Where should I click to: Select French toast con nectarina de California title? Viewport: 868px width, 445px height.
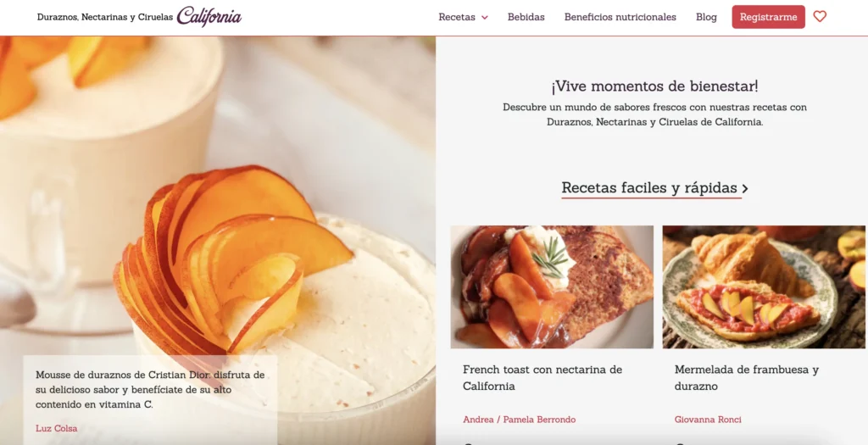[542, 377]
